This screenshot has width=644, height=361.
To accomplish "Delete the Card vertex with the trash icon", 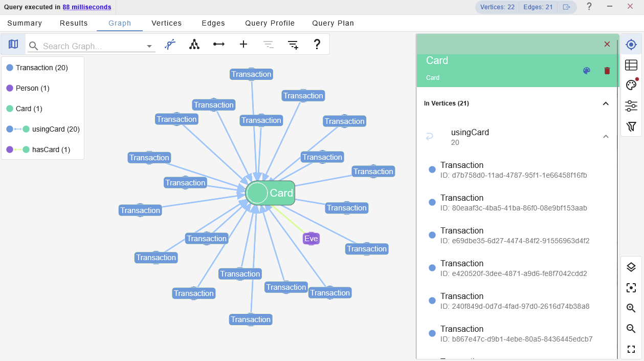I will (607, 71).
